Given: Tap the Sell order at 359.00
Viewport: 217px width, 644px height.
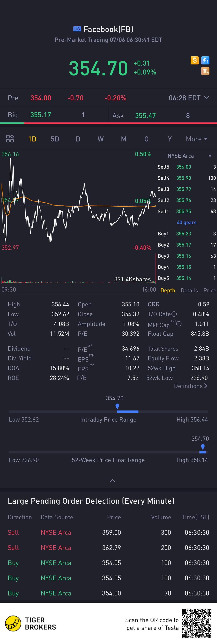Looking at the screenshot, I should [108, 533].
